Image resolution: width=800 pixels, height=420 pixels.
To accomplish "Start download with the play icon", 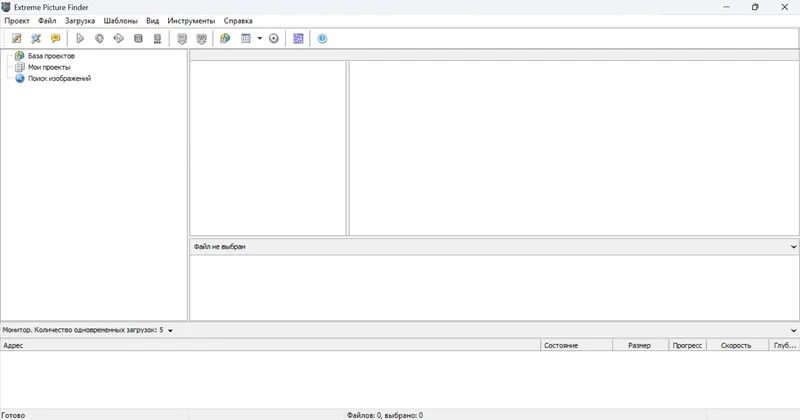I will click(80, 38).
